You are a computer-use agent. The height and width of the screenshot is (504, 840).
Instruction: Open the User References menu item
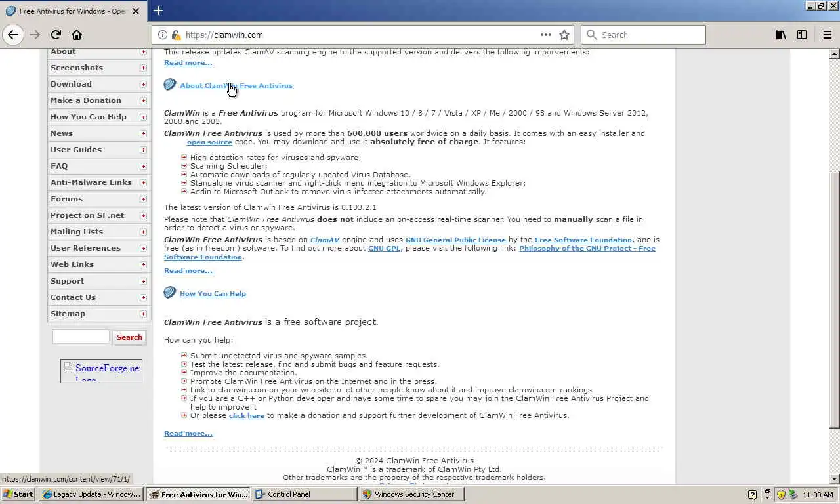point(99,248)
